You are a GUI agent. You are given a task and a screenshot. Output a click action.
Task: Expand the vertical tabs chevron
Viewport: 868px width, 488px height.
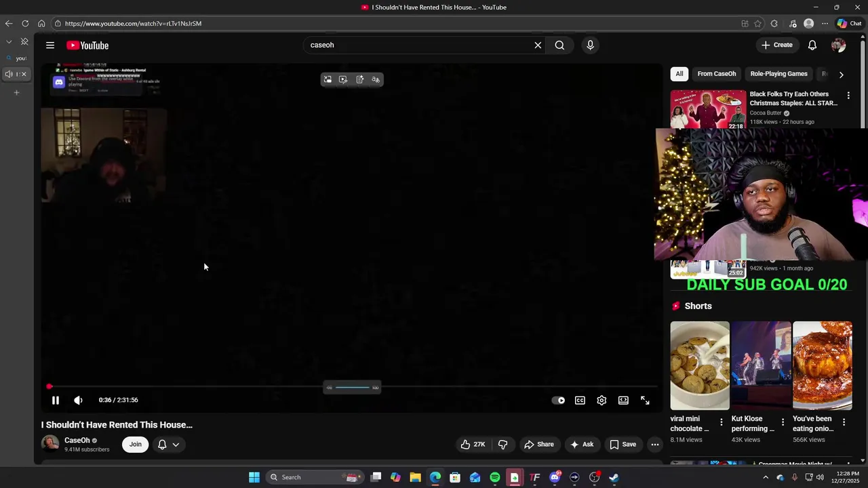[9, 42]
